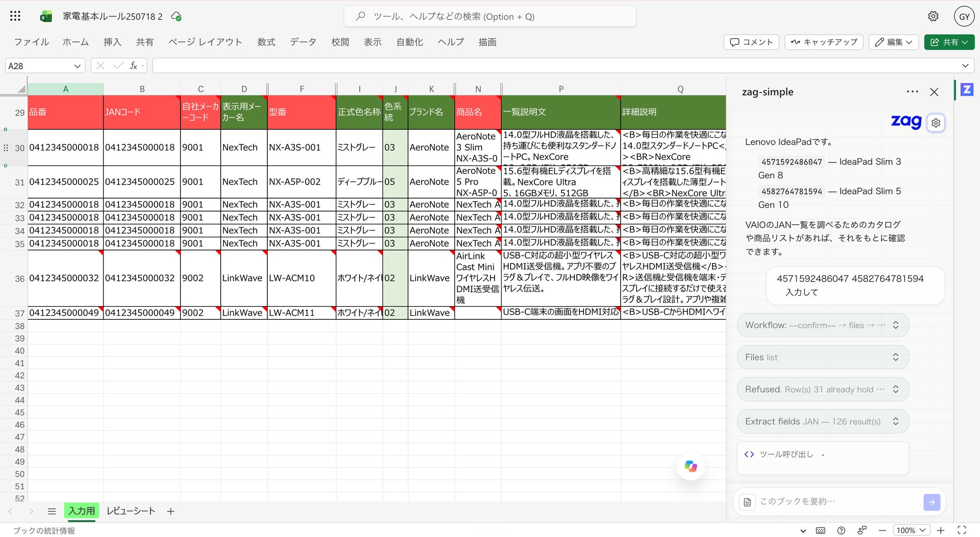The height and width of the screenshot is (537, 980).
Task: Launch the Copilot floating button
Action: pyautogui.click(x=691, y=466)
